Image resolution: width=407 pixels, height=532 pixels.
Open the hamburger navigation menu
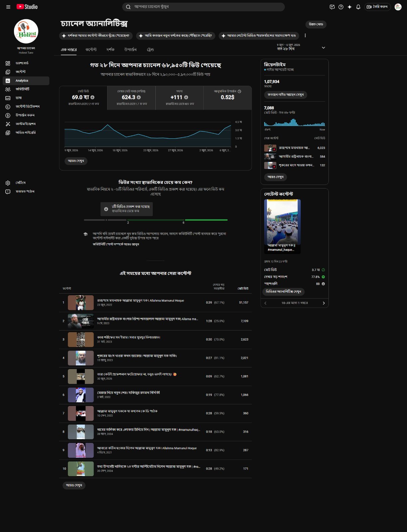point(8,7)
